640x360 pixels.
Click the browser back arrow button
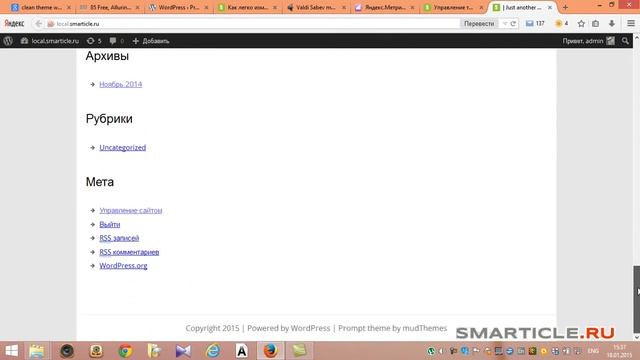coord(38,24)
